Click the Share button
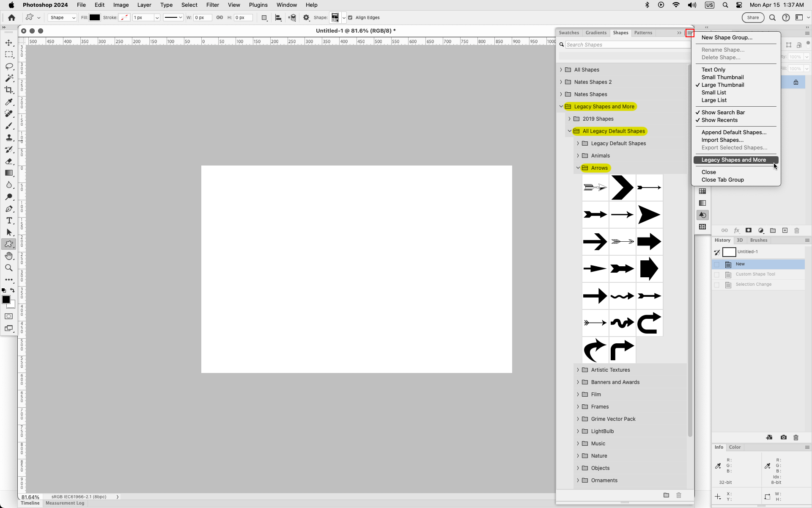The height and width of the screenshot is (508, 812). (x=753, y=17)
